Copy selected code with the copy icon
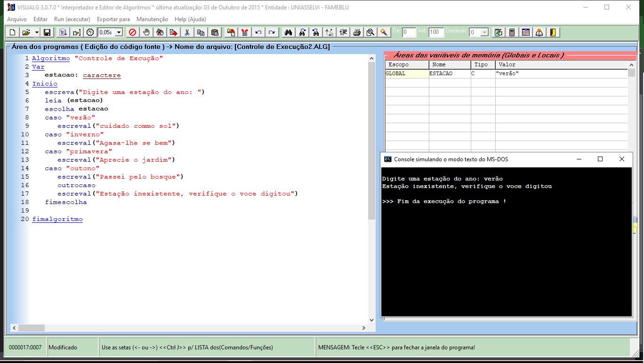 (201, 32)
